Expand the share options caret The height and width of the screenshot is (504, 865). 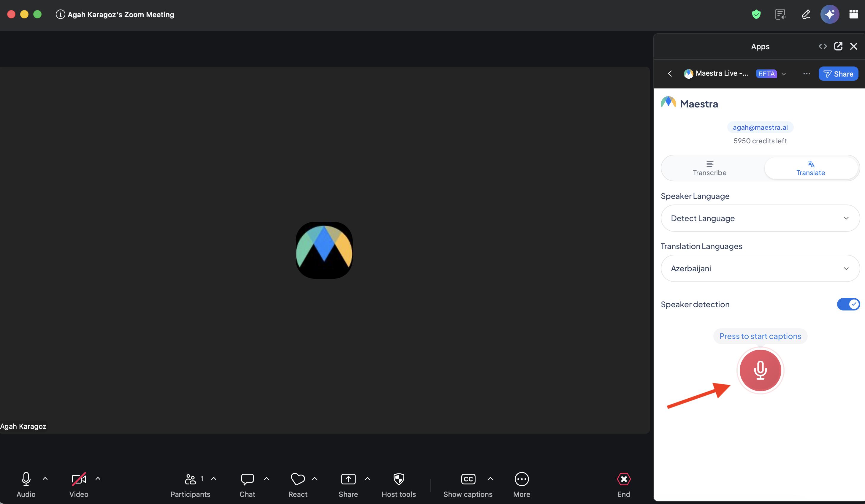(367, 478)
